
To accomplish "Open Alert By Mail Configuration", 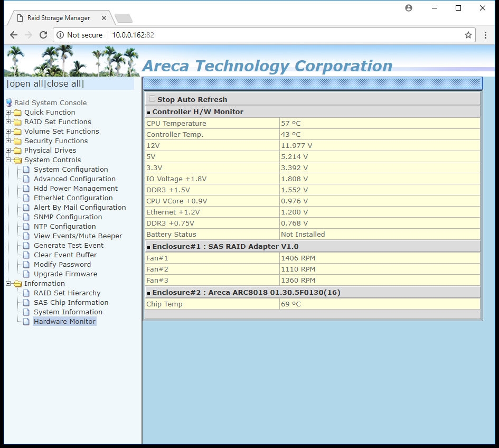I will pos(80,207).
